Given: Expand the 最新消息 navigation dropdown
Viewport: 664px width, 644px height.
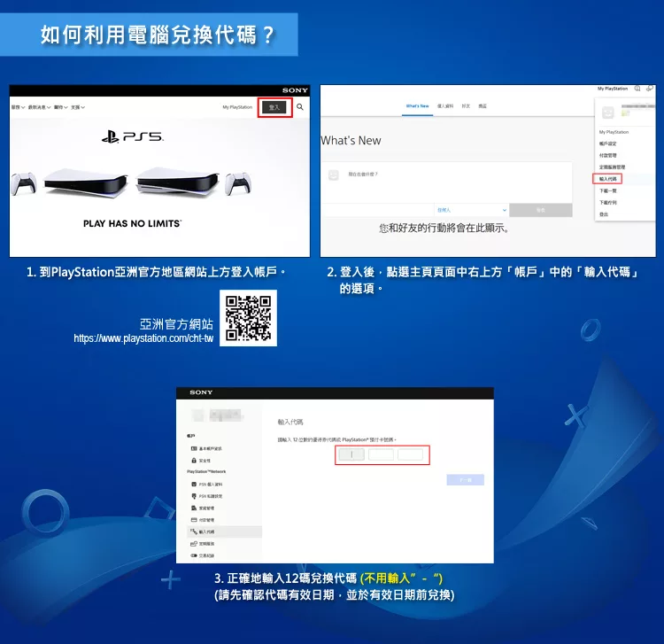Looking at the screenshot, I should pyautogui.click(x=39, y=107).
